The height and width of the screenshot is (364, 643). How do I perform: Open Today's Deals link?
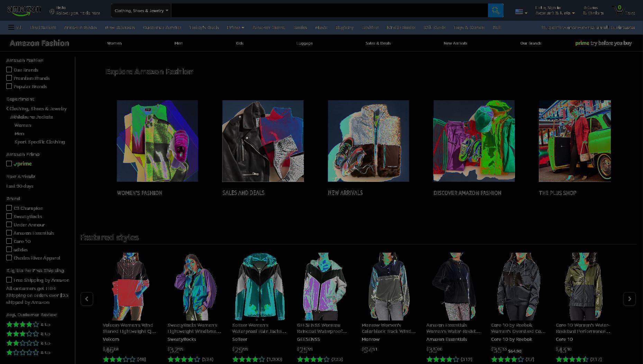[204, 27]
